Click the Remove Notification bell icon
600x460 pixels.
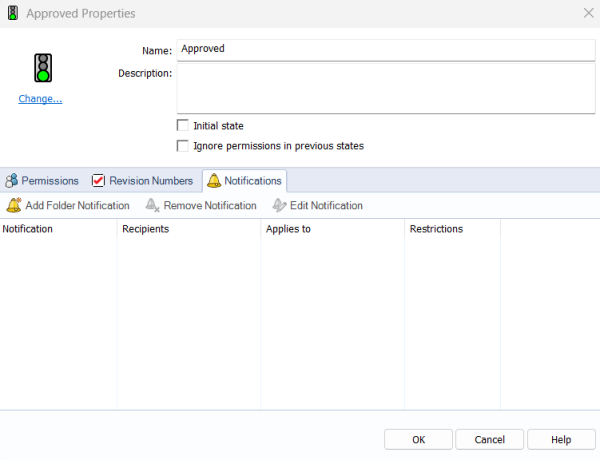tap(153, 205)
